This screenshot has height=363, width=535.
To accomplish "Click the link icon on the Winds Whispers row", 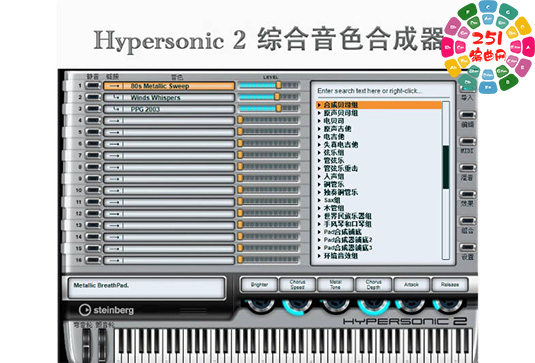I will click(x=117, y=98).
